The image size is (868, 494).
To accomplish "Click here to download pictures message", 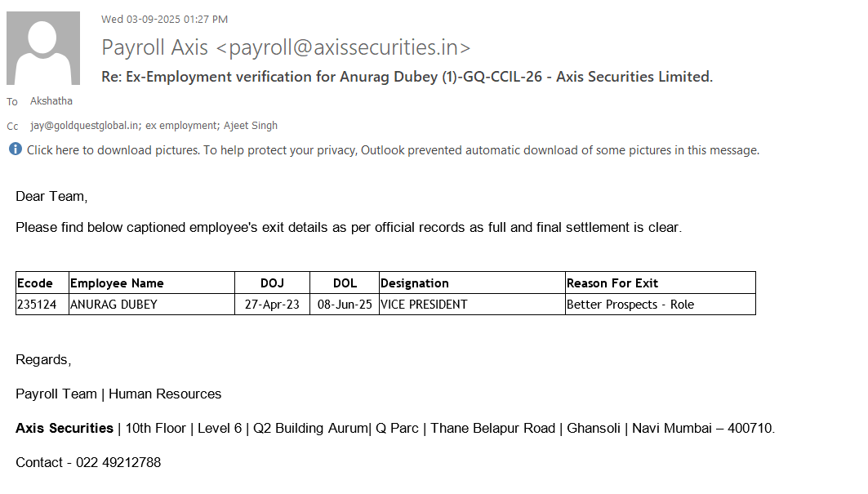I will pos(393,150).
